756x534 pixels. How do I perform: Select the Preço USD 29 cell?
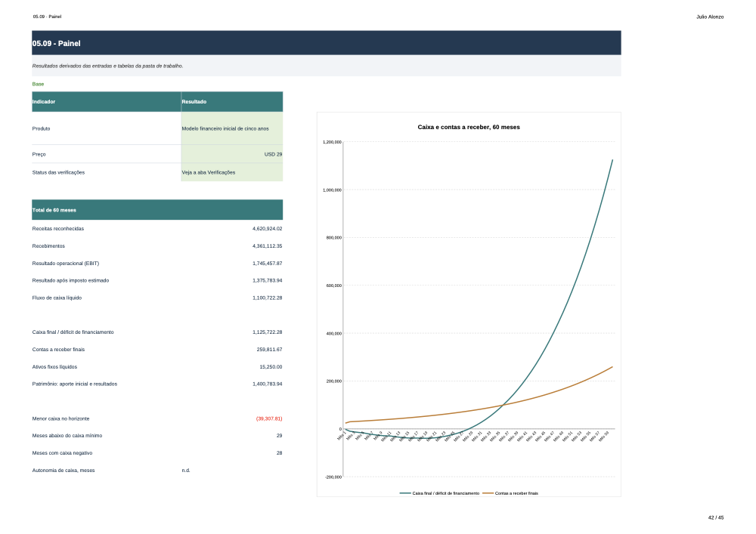(232, 154)
